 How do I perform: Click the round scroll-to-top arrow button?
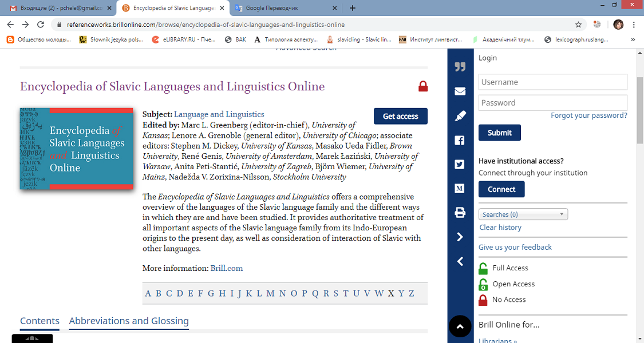click(460, 326)
